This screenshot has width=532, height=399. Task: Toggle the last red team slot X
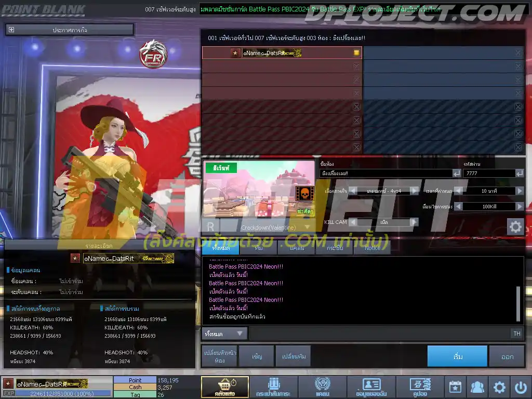click(x=356, y=147)
